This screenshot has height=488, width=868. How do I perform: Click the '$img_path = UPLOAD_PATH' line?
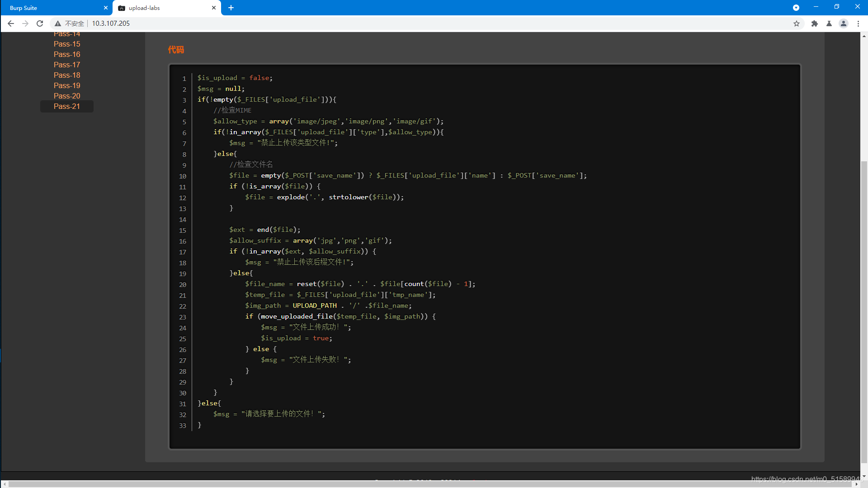click(x=328, y=305)
